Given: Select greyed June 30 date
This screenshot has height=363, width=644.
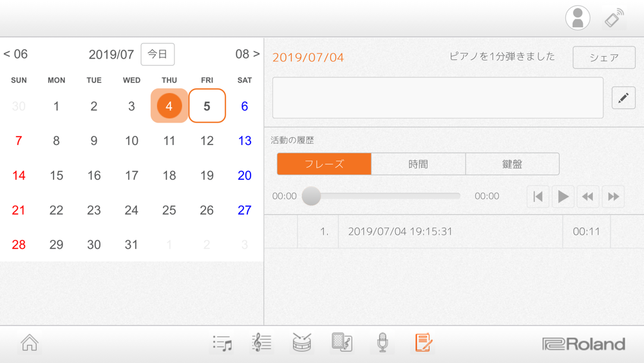Looking at the screenshot, I should click(x=19, y=106).
